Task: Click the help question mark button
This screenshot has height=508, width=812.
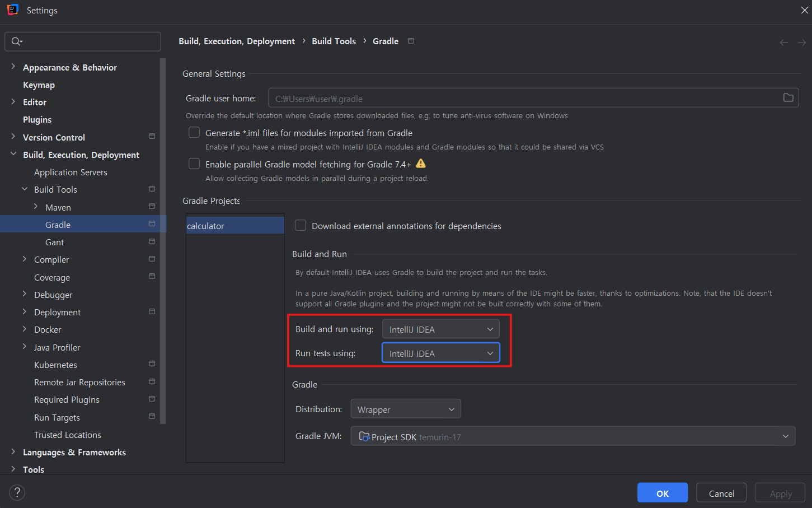Action: point(17,492)
